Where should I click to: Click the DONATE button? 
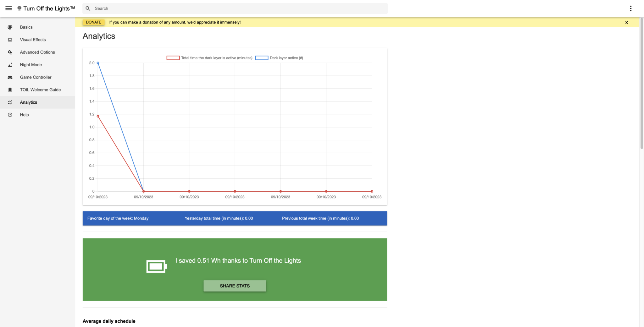coord(93,22)
